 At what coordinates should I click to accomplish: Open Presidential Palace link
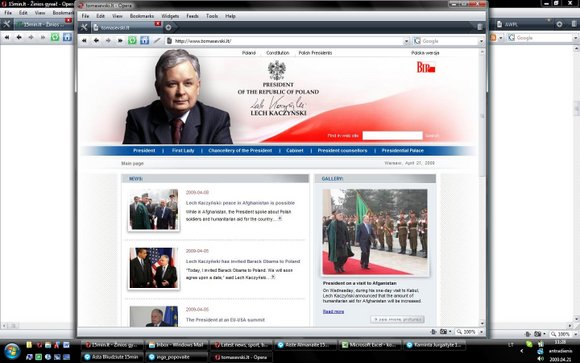click(x=403, y=151)
